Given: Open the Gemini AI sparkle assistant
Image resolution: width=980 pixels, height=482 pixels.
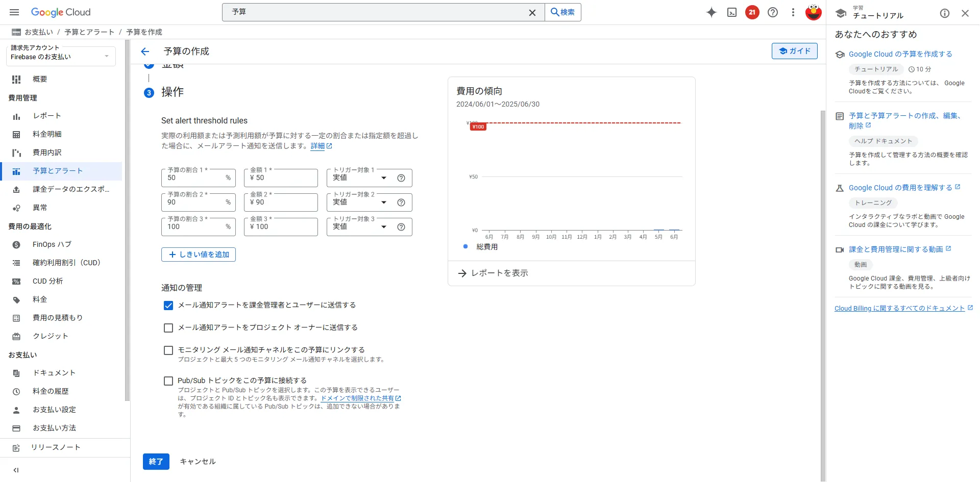Looking at the screenshot, I should pos(711,12).
